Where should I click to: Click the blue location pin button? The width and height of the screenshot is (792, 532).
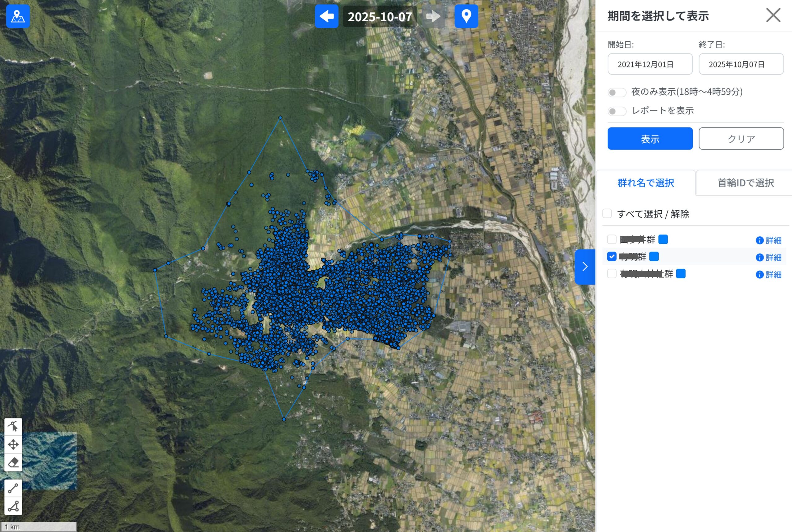(x=466, y=16)
